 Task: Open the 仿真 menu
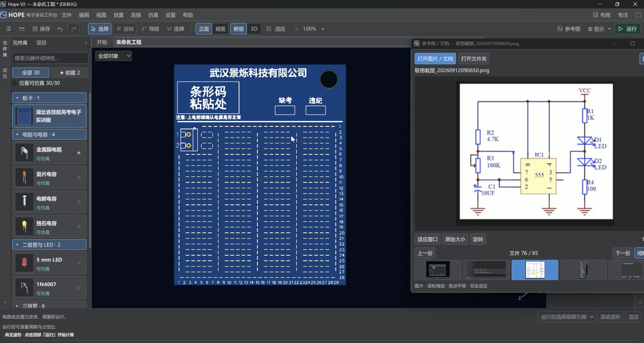point(153,15)
